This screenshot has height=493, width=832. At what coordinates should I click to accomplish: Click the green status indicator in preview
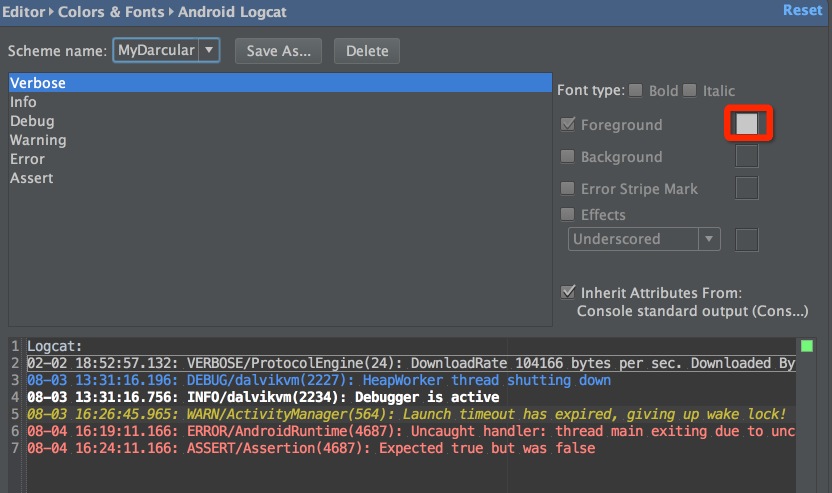coord(807,346)
